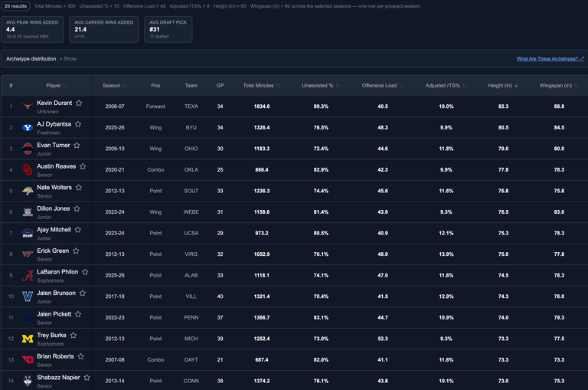Click the Texas Longhorns logo icon
This screenshot has width=588, height=390.
coord(28,107)
